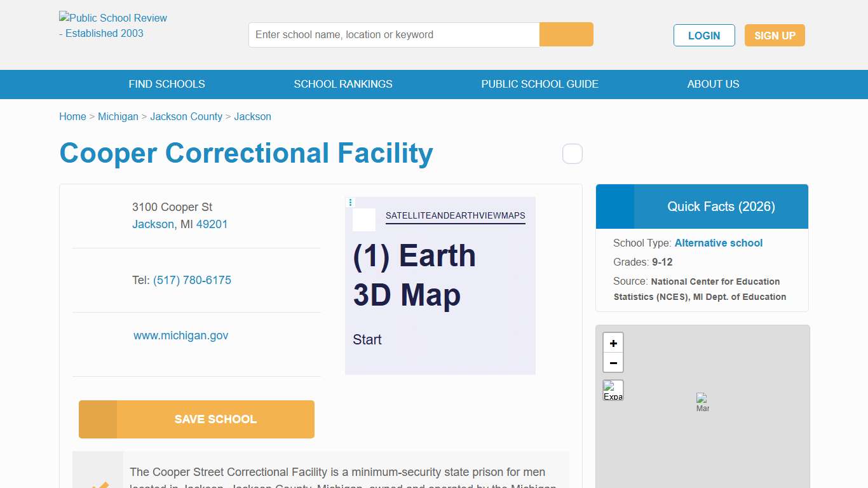Click the school name search input field
Screen dimensions: 868x488
(393, 34)
